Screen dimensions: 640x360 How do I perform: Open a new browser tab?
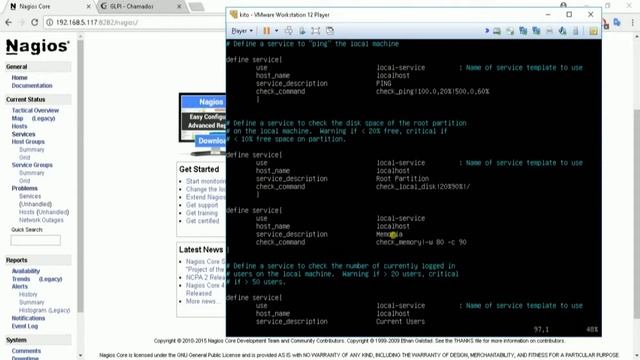pos(196,7)
